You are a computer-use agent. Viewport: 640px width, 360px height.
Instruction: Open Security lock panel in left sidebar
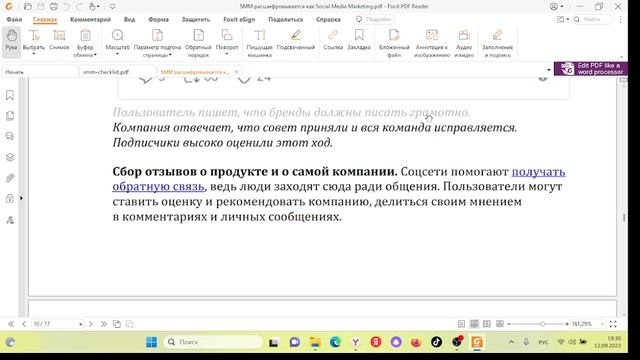(x=10, y=199)
